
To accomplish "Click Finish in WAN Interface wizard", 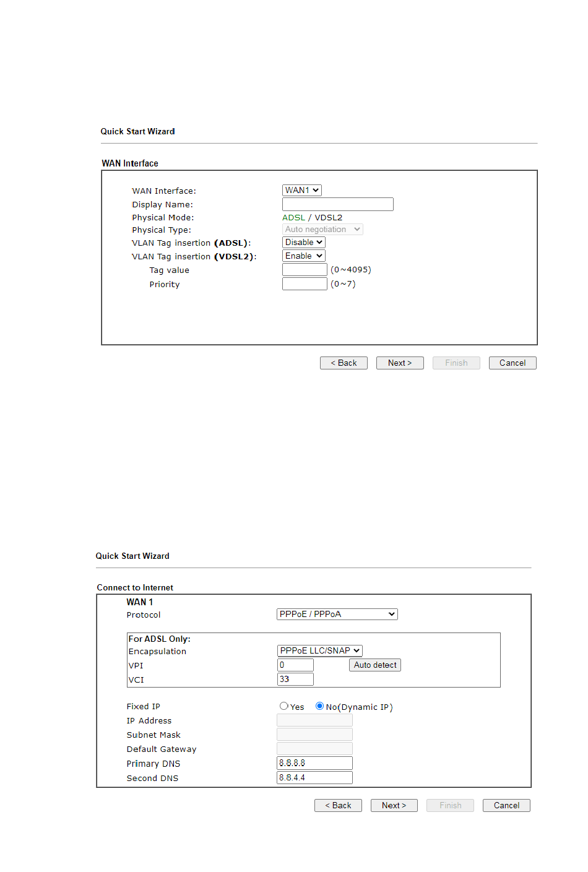I will [456, 363].
